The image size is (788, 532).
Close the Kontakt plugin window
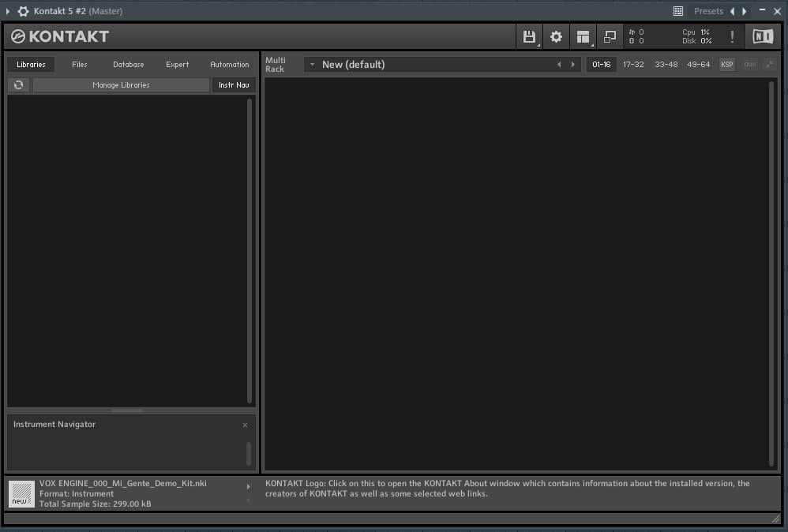(x=777, y=11)
